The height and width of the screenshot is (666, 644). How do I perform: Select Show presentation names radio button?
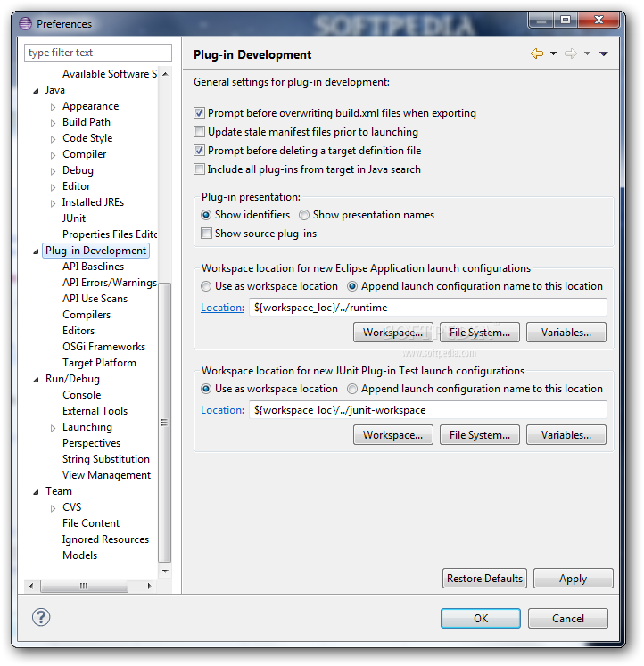pyautogui.click(x=304, y=215)
